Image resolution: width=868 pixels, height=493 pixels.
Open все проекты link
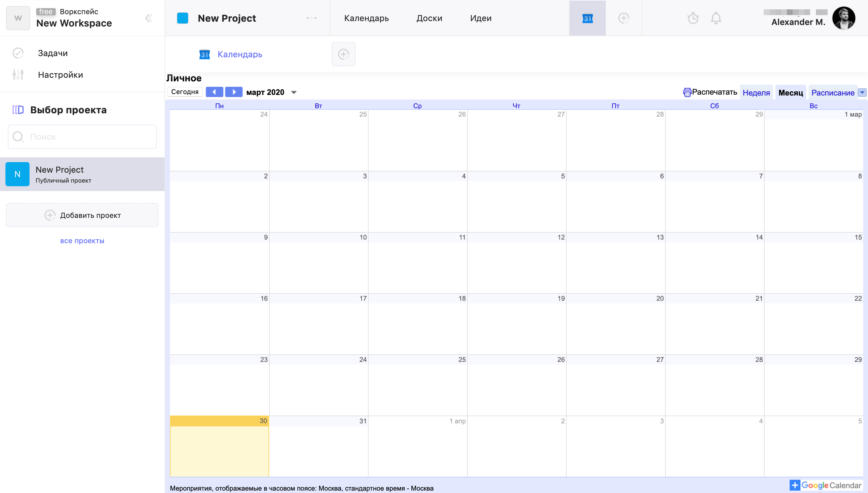coord(82,241)
